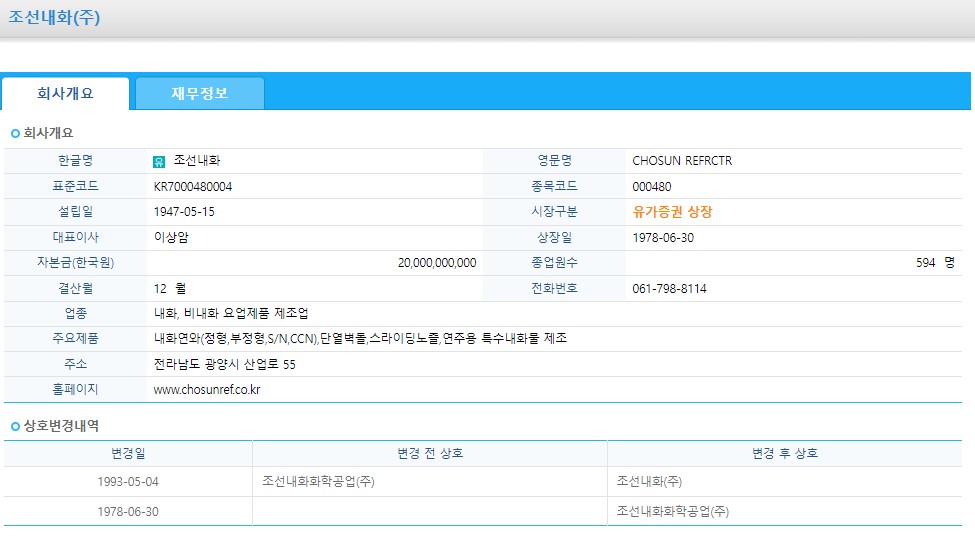Select the phone number 061-798-8114
975x538 pixels.
669,289
